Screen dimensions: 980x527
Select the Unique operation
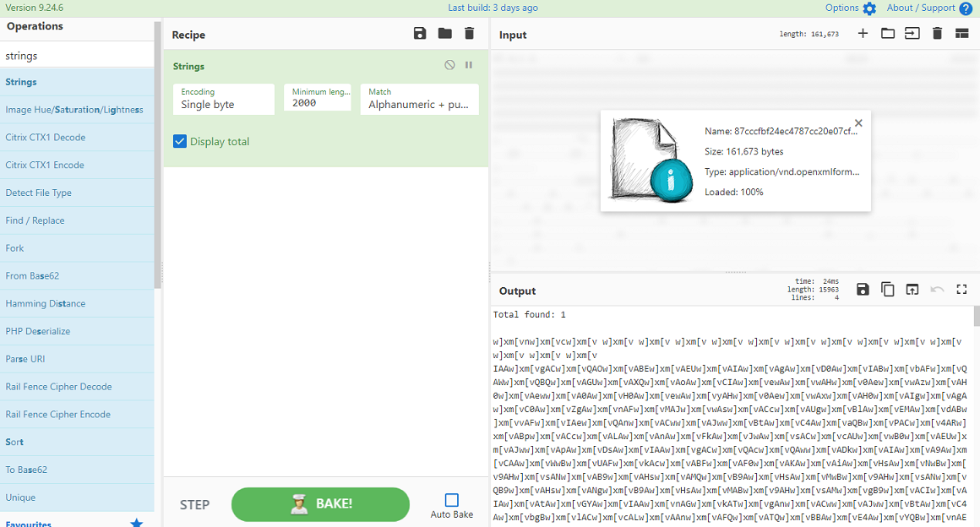77,497
